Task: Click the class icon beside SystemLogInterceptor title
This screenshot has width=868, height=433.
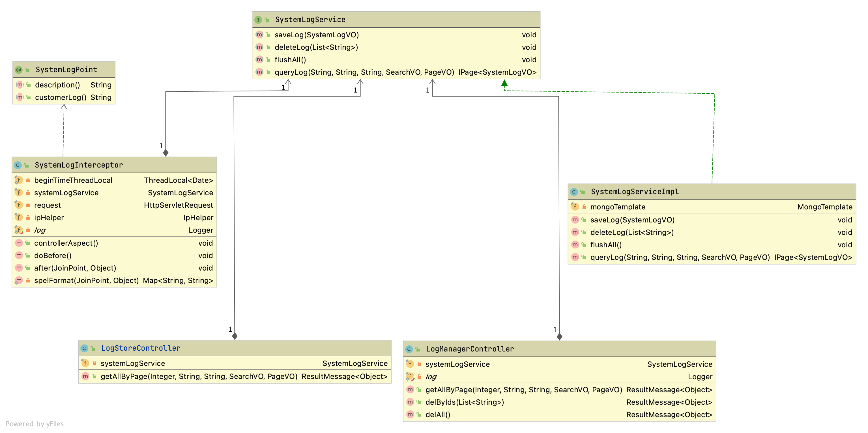Action: [x=18, y=165]
